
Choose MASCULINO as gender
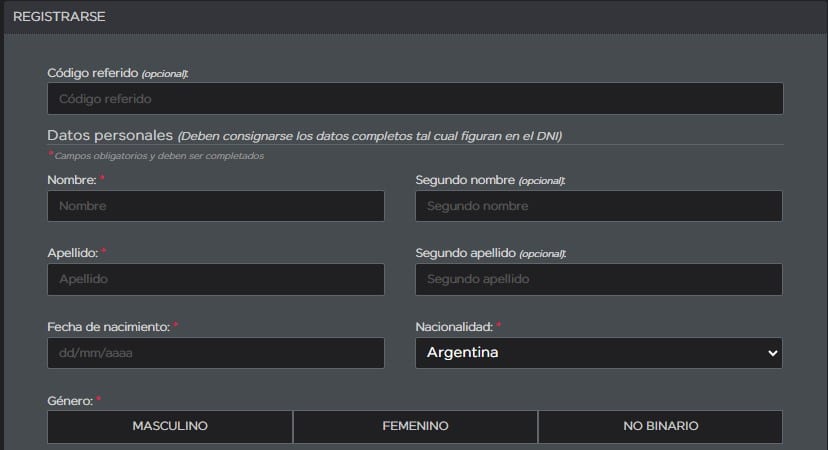click(x=169, y=426)
